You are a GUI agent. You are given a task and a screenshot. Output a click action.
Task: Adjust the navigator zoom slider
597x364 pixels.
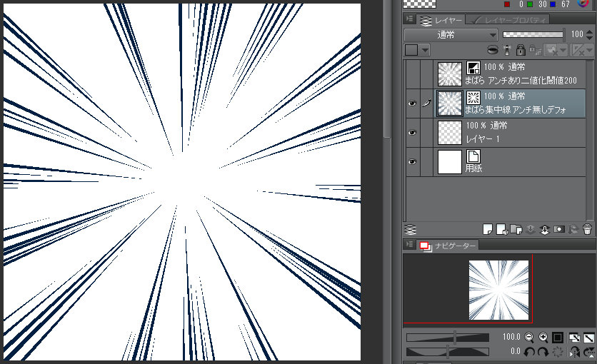(x=448, y=338)
